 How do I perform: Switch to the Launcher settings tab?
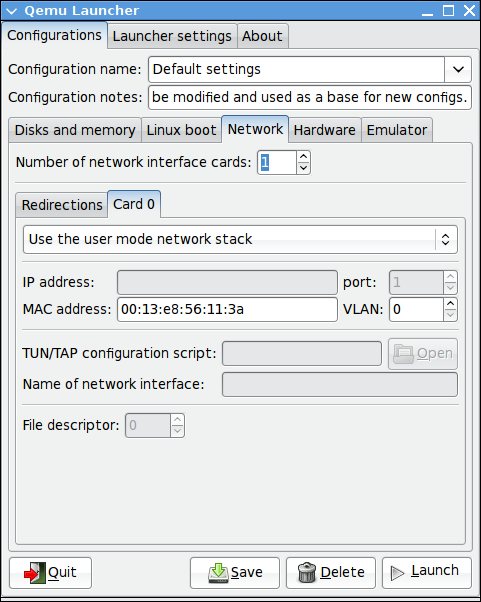[x=172, y=36]
